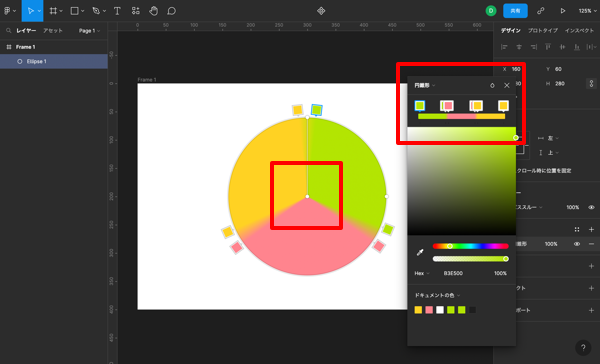Select the Hand tool

pos(153,11)
